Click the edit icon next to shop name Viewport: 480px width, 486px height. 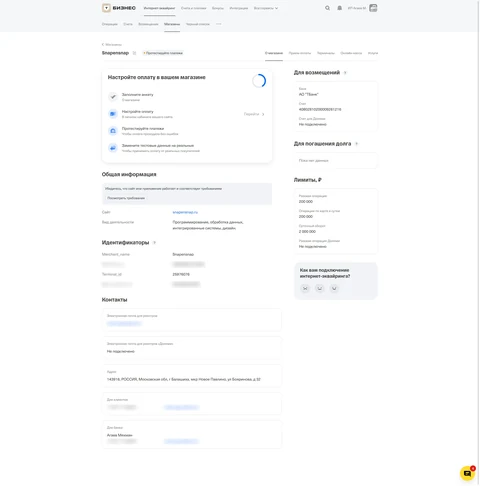coord(134,53)
